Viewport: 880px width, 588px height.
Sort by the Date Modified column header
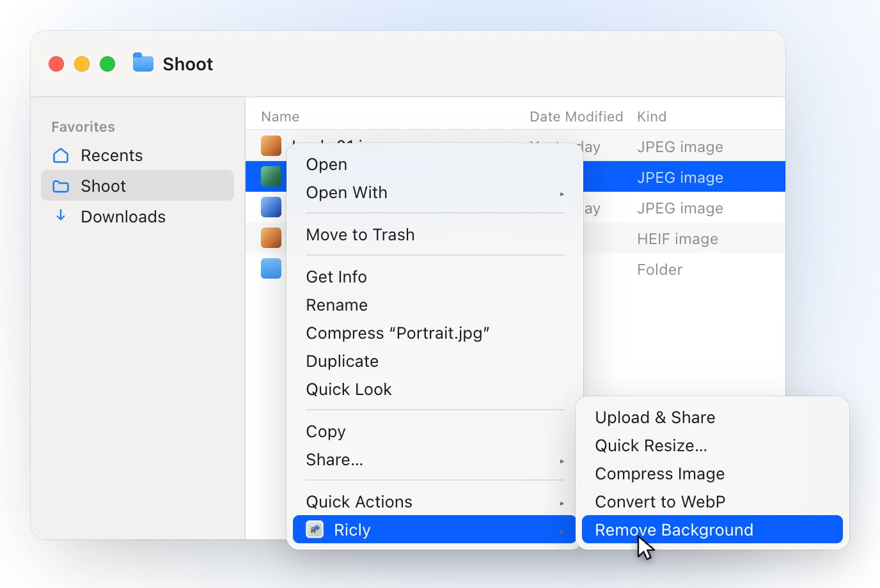(x=576, y=116)
